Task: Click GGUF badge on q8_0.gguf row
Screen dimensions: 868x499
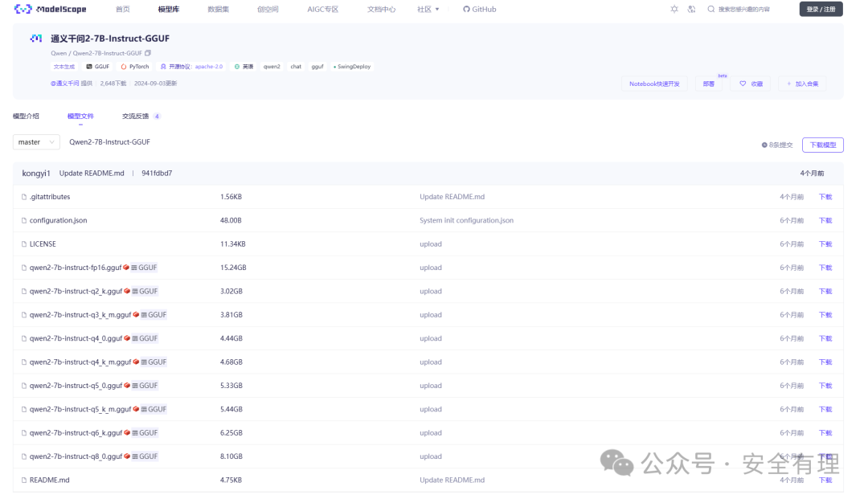Action: pos(145,456)
